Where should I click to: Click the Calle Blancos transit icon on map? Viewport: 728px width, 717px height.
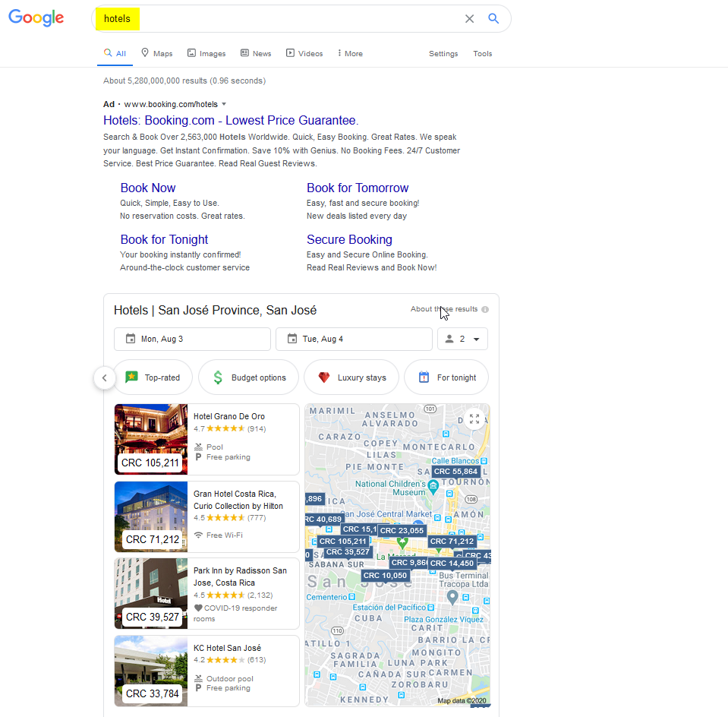484,461
